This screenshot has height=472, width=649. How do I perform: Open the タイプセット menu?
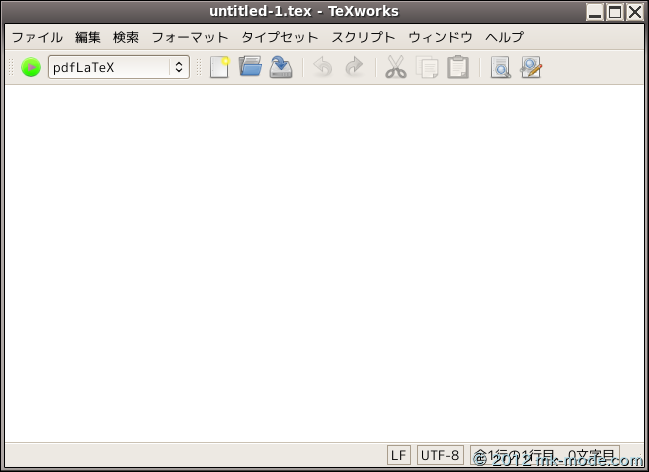click(279, 37)
